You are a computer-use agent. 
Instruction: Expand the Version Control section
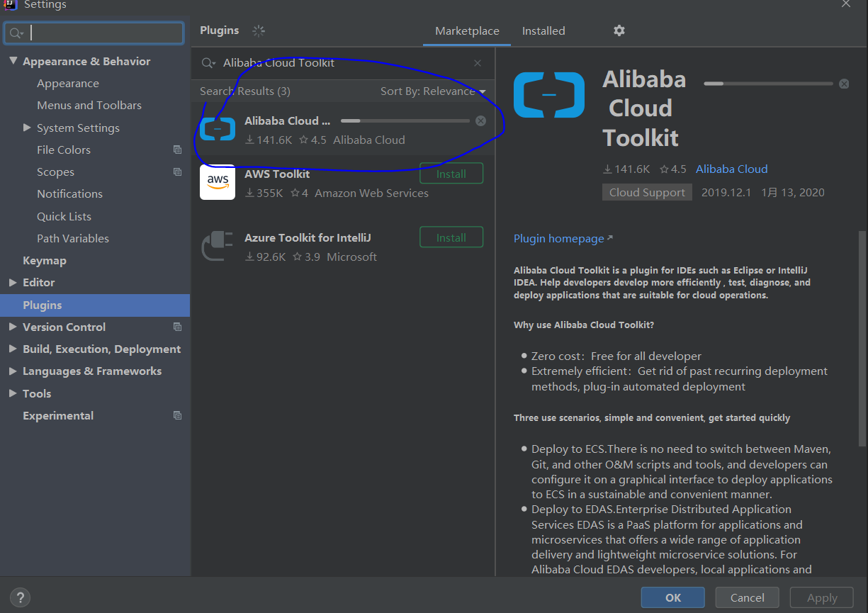click(x=13, y=327)
